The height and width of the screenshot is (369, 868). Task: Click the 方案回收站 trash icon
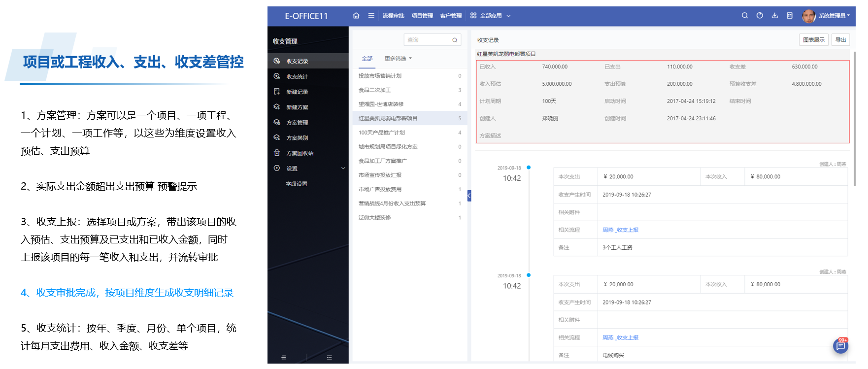277,153
